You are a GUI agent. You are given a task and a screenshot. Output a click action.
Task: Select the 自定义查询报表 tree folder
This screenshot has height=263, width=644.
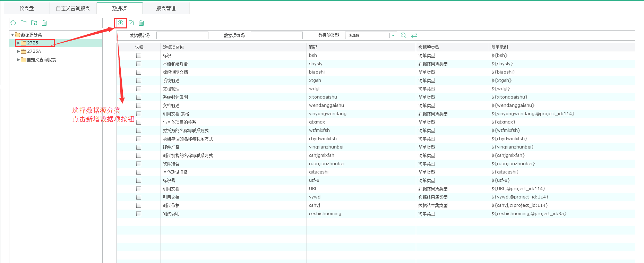tap(41, 60)
